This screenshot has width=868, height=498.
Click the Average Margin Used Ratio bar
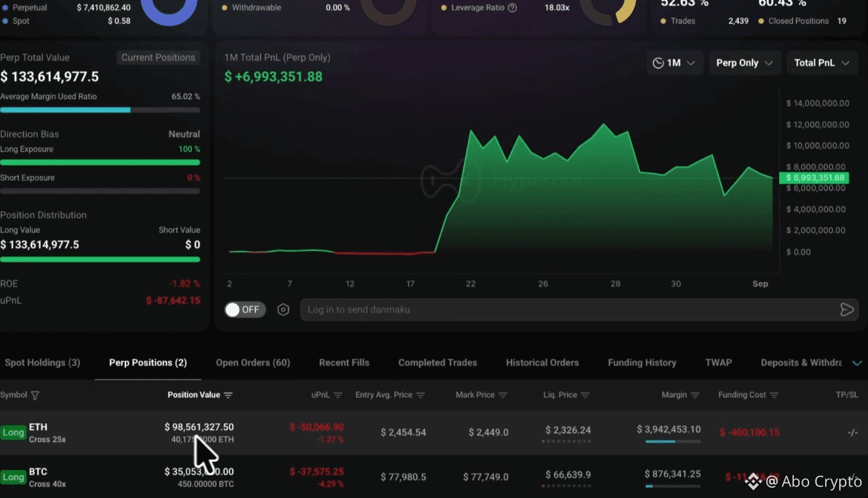[x=100, y=110]
